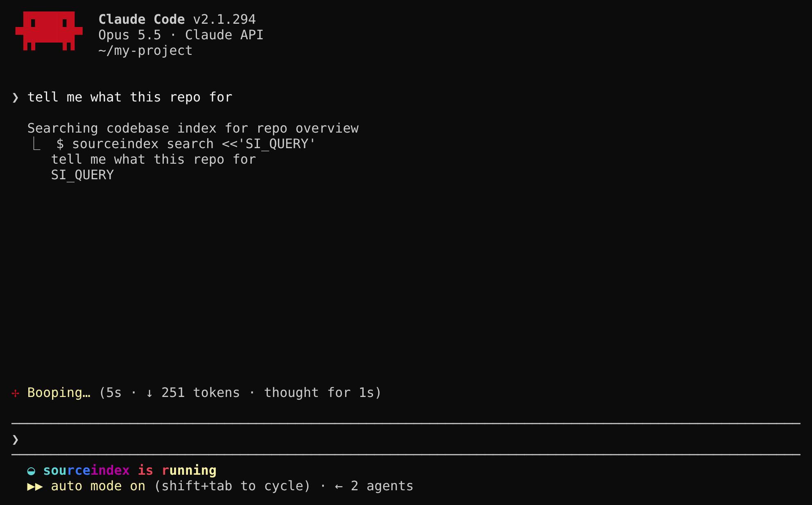Image resolution: width=812 pixels, height=505 pixels.
Task: Click the left arrow before 2 agents
Action: click(339, 487)
